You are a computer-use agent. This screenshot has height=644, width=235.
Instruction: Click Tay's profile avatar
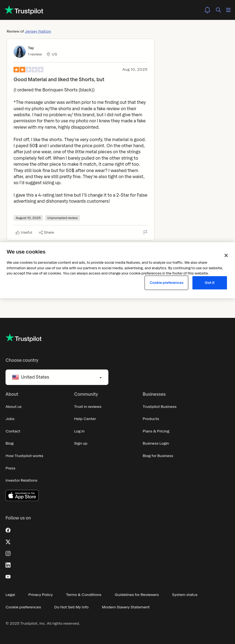coord(20,52)
